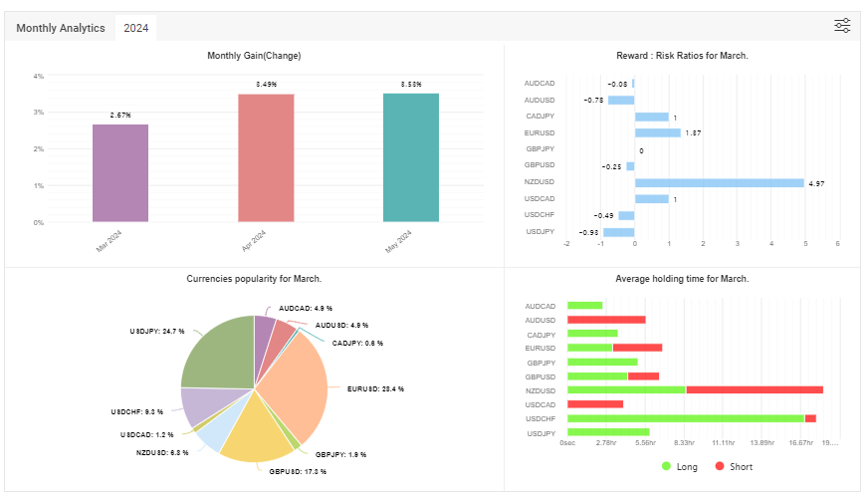The width and height of the screenshot is (868, 499).
Task: Click the NZDUSD 4.97 reward bar
Action: [719, 183]
